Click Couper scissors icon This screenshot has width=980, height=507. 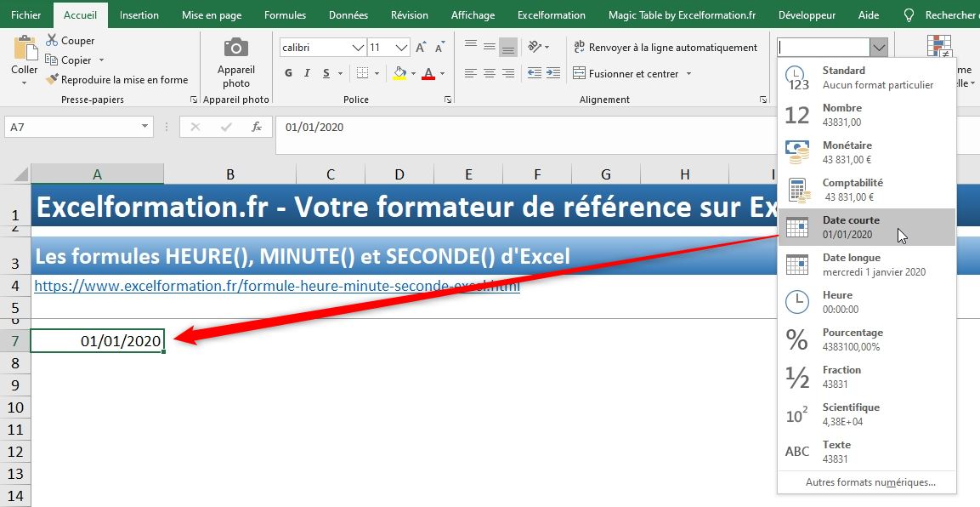[x=52, y=41]
